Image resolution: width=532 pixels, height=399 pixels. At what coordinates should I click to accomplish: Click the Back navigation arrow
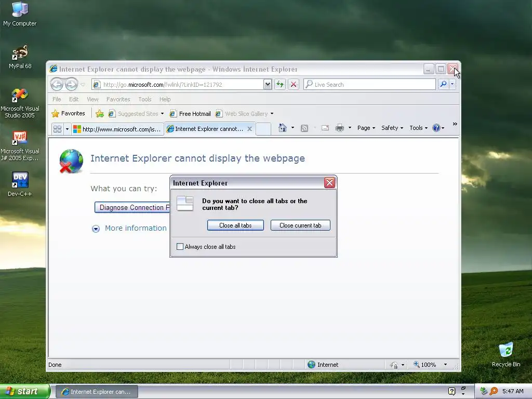[57, 84]
